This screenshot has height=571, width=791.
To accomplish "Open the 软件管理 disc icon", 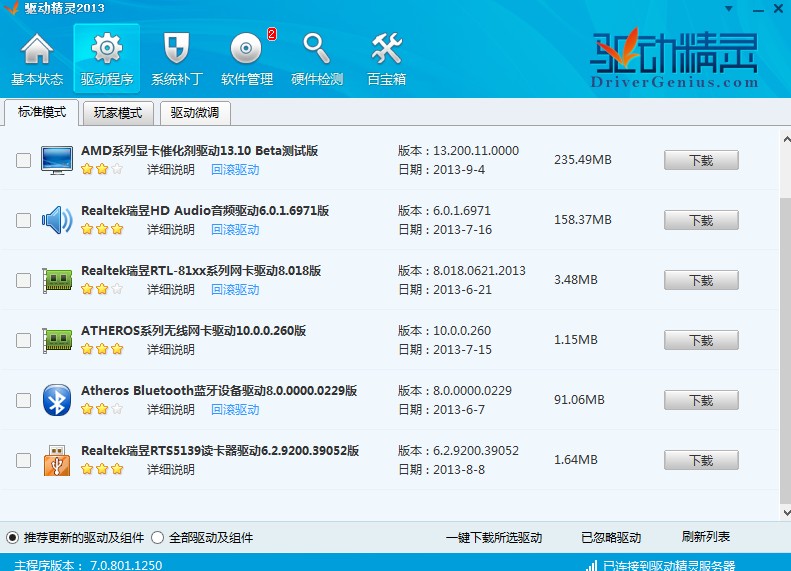I will (246, 48).
